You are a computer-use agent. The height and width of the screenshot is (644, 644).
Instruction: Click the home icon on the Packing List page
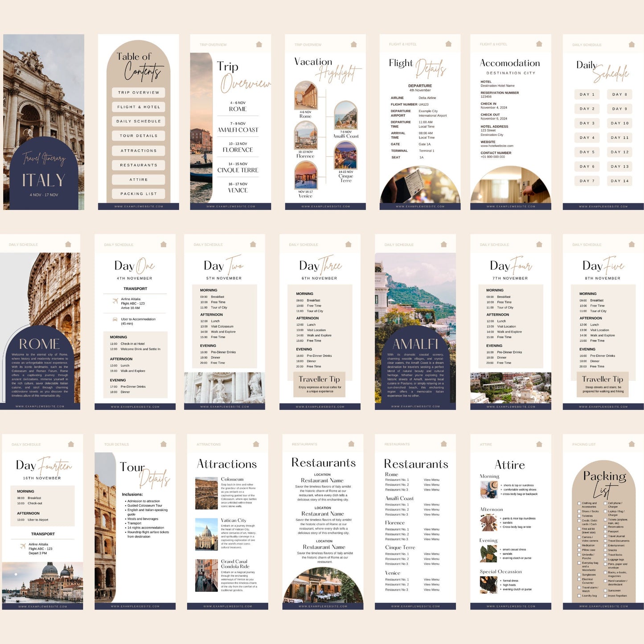tap(631, 444)
